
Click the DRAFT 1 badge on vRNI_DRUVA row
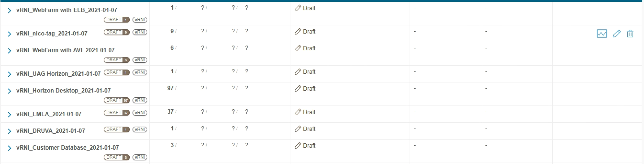117,130
